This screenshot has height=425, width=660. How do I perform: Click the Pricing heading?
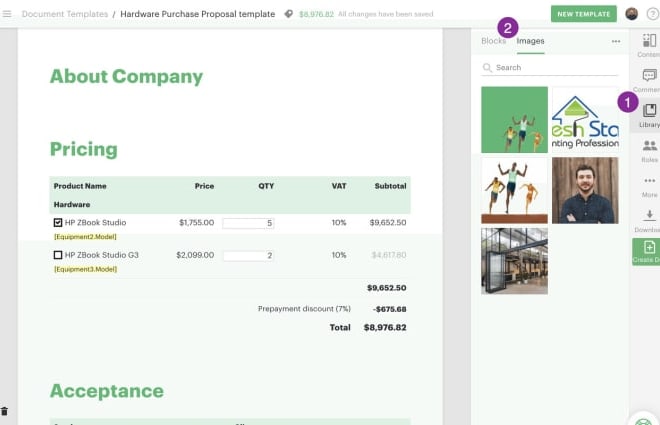(x=84, y=149)
